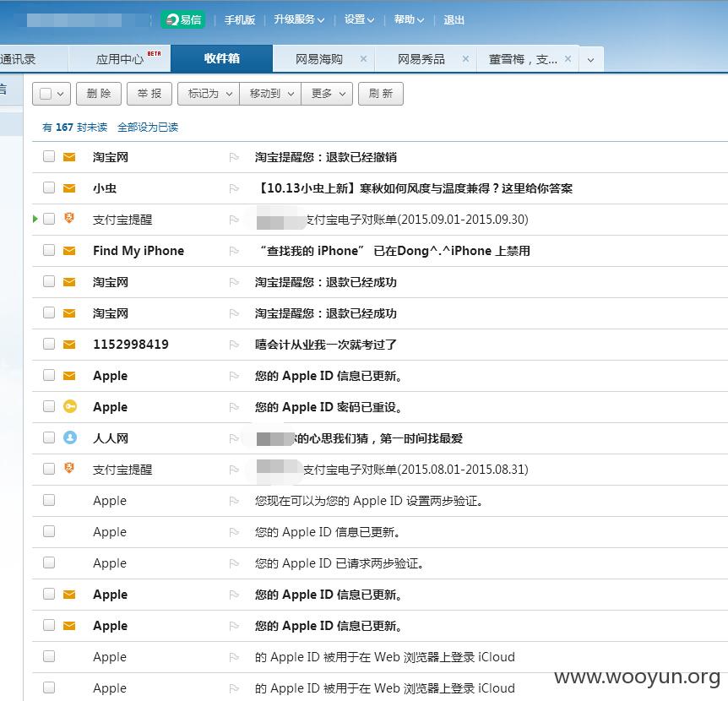Screen dimensions: 728x701
Task: Open the 设置 menu in header
Action: (x=359, y=19)
